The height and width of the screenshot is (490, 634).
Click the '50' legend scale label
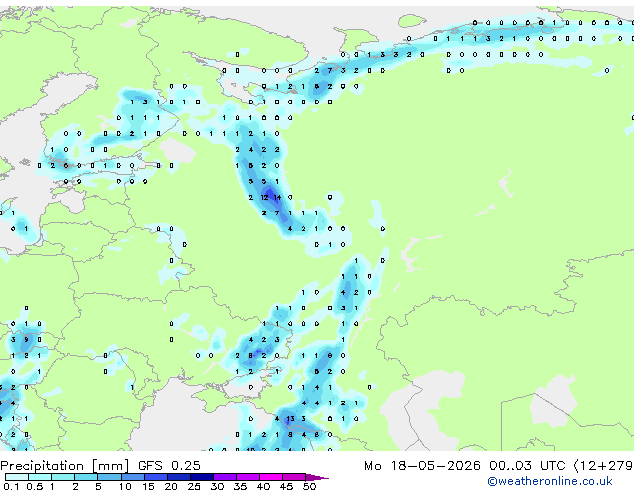point(309,486)
